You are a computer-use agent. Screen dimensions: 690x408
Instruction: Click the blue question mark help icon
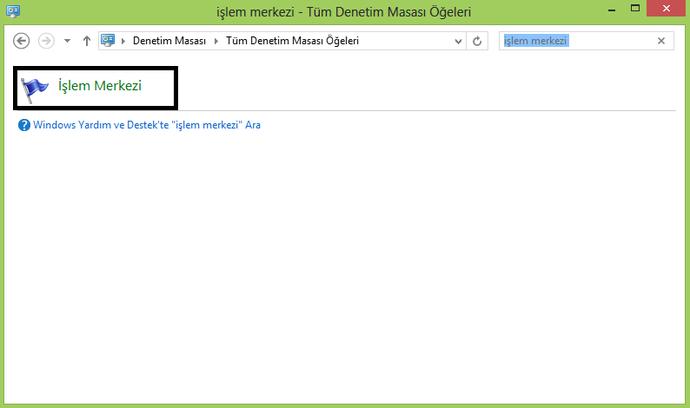pos(24,125)
